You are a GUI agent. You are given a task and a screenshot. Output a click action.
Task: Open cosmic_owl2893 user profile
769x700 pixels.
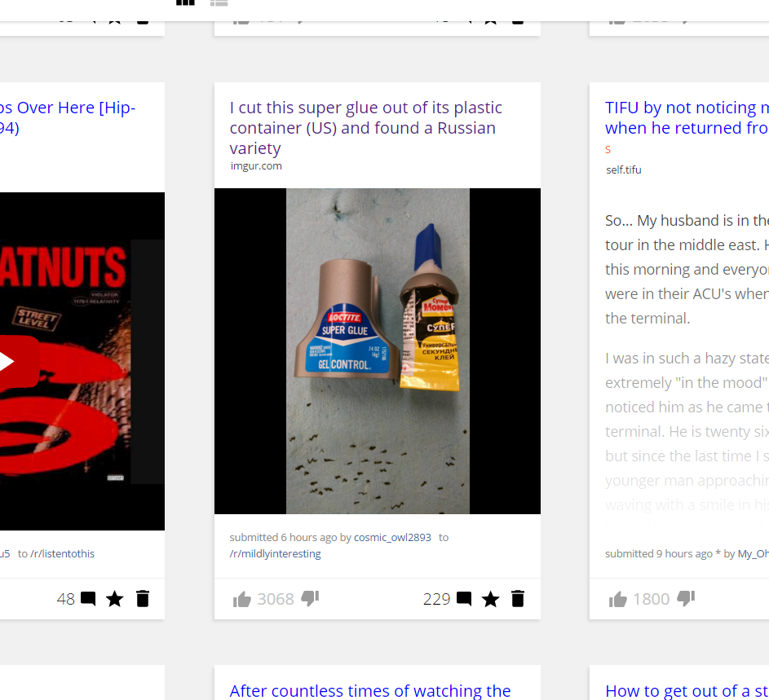(x=392, y=537)
